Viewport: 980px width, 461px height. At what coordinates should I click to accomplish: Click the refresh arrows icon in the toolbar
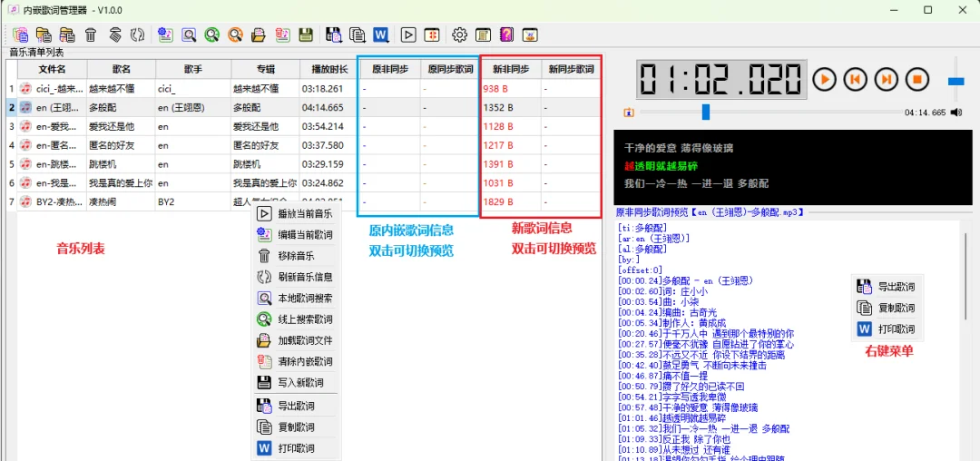tap(138, 35)
